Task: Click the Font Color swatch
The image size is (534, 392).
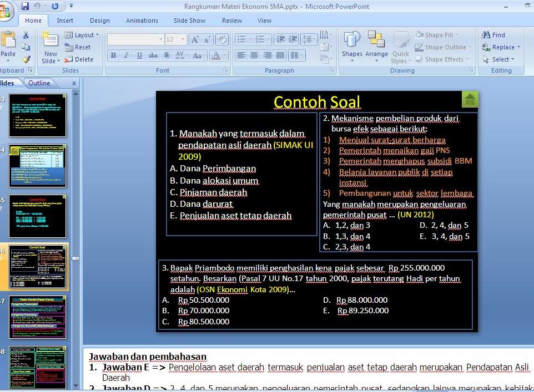Action: point(217,55)
